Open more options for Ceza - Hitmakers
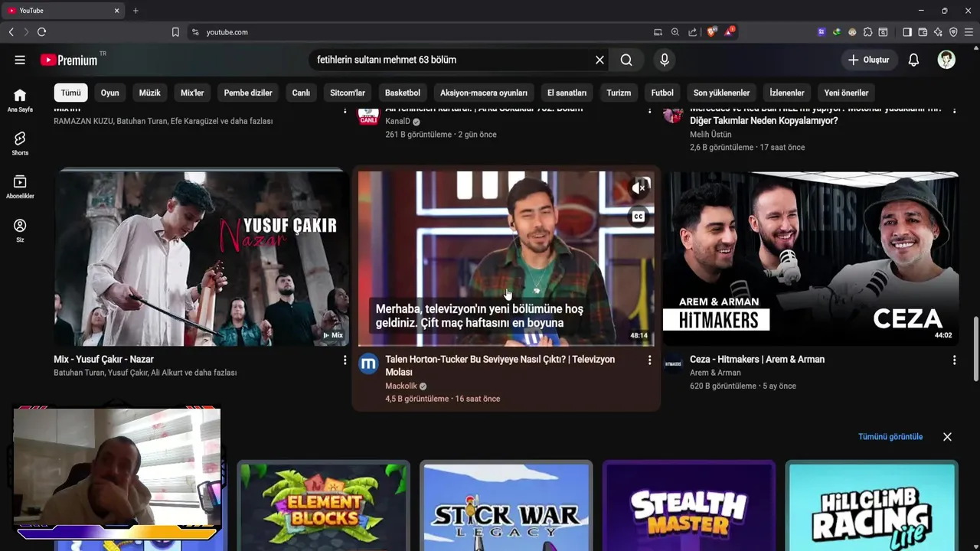980x551 pixels. point(954,360)
